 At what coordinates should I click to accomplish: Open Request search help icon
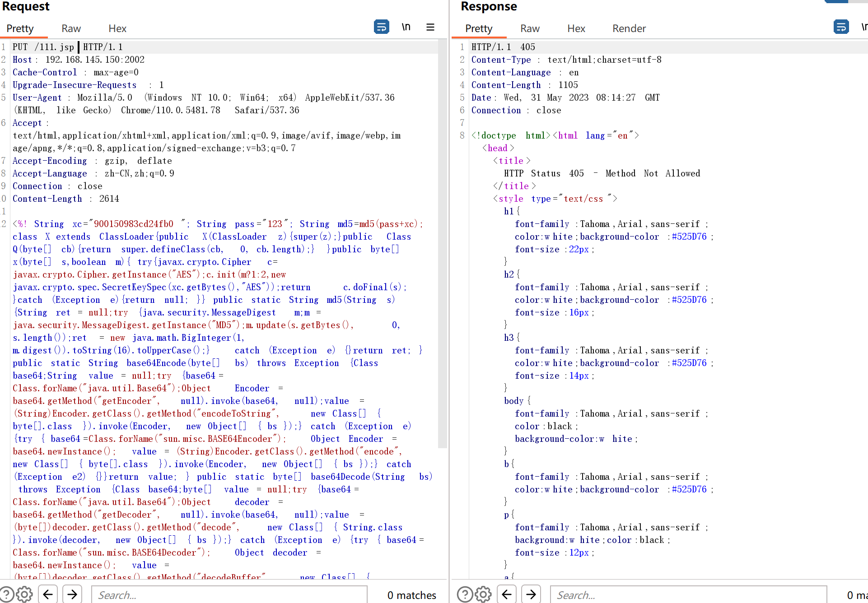pyautogui.click(x=6, y=594)
